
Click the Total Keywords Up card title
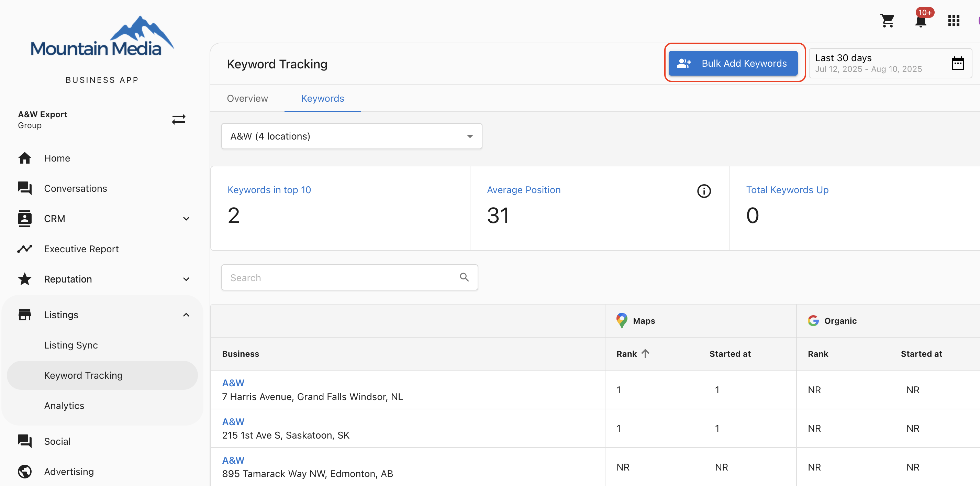(x=787, y=190)
